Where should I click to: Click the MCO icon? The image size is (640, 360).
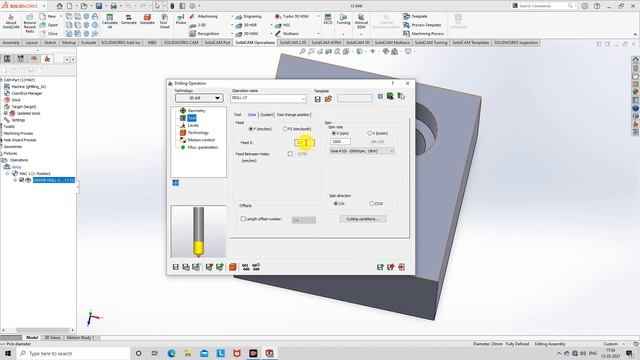tap(328, 19)
